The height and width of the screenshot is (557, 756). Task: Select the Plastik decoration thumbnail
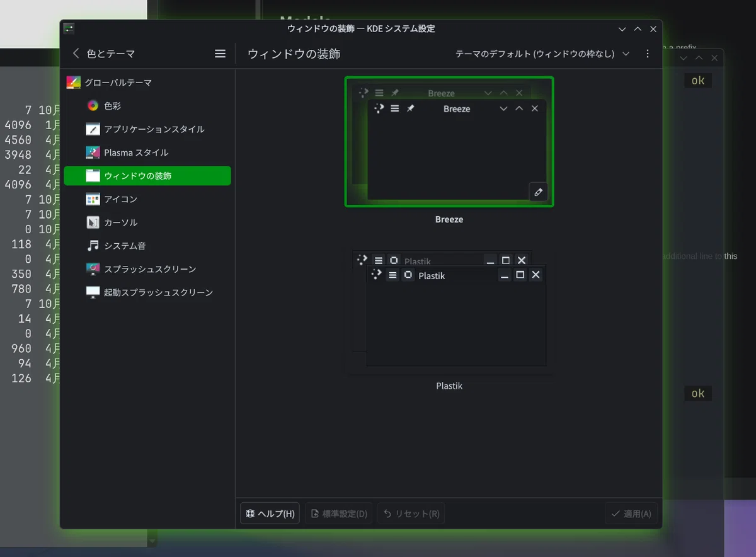pyautogui.click(x=449, y=309)
